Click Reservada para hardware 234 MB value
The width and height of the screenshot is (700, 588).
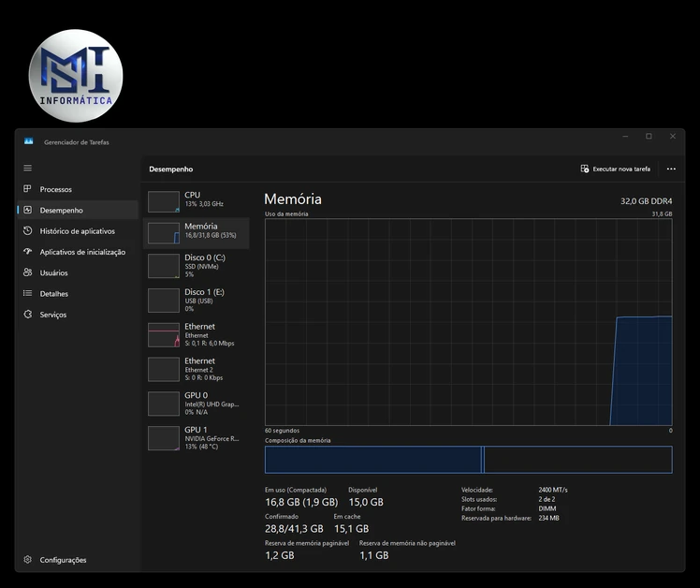(548, 518)
